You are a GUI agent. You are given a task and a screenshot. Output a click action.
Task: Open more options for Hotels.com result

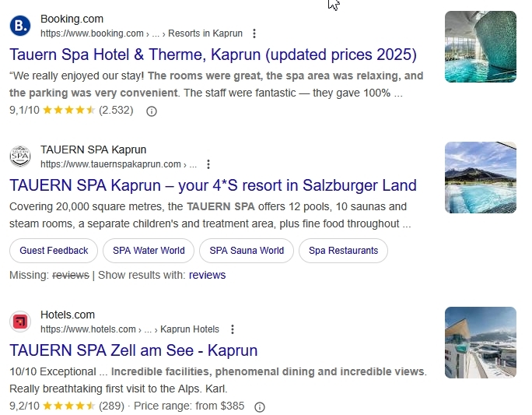pyautogui.click(x=232, y=329)
